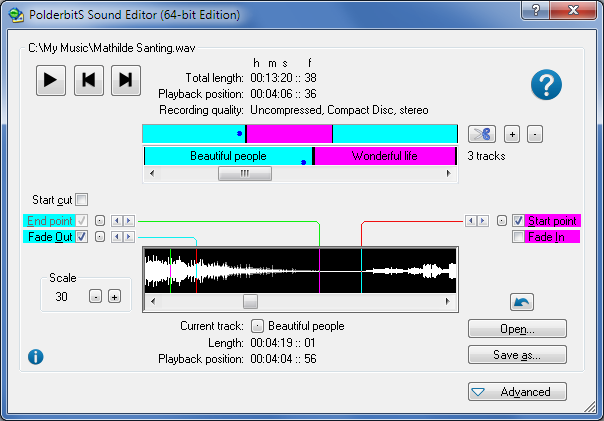Click the undo arrow icon

pos(522,302)
